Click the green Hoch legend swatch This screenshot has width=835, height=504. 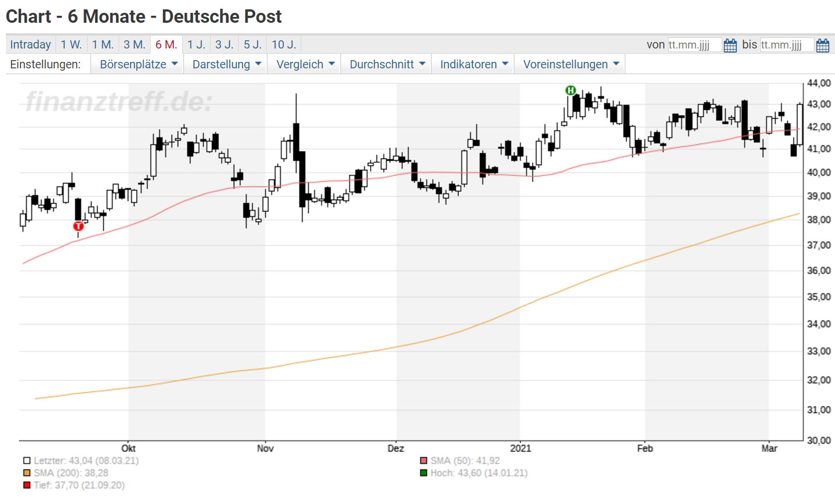tap(424, 473)
